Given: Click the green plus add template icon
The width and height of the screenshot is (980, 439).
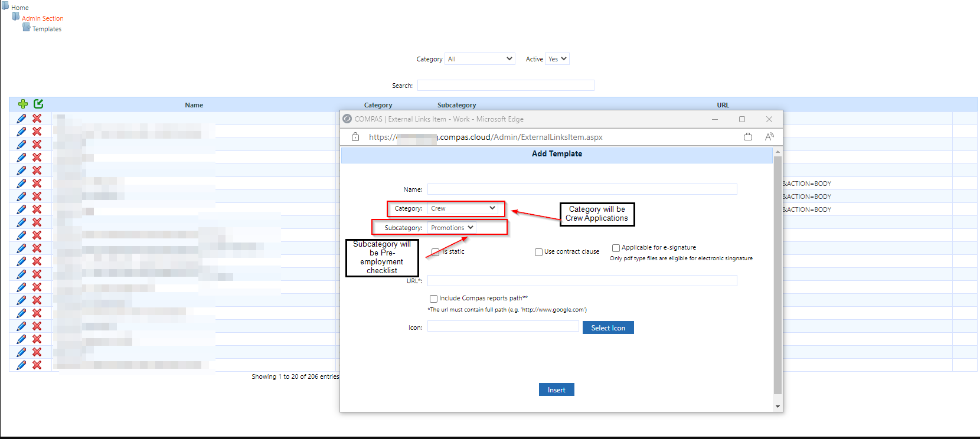Looking at the screenshot, I should point(23,104).
